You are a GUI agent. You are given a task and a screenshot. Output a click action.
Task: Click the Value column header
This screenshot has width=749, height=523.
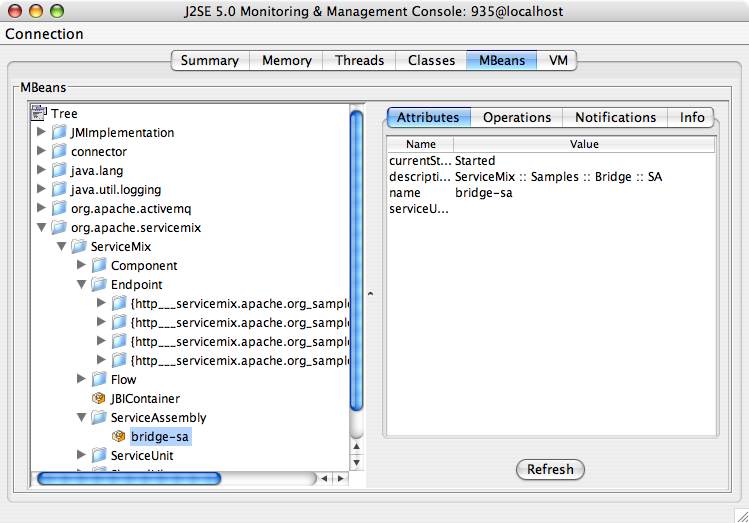point(584,144)
